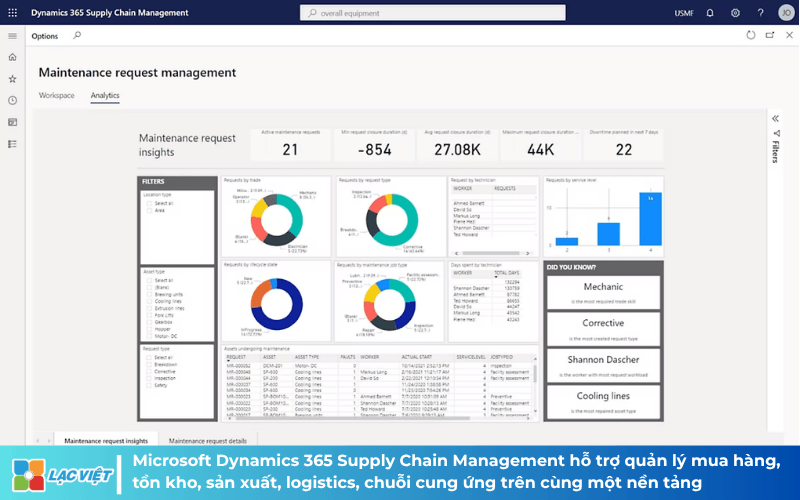Sort by the REQUEST column header
Screen dimensions: 800x500
pyautogui.click(x=236, y=357)
